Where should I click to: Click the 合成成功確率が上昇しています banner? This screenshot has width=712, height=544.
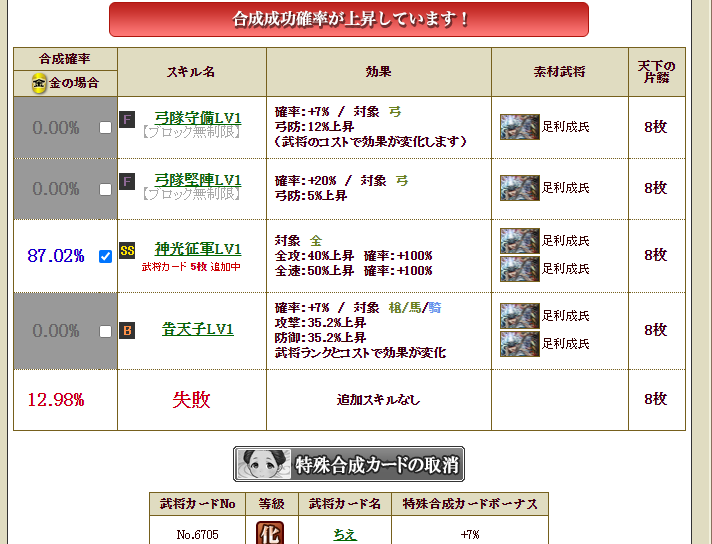349,19
